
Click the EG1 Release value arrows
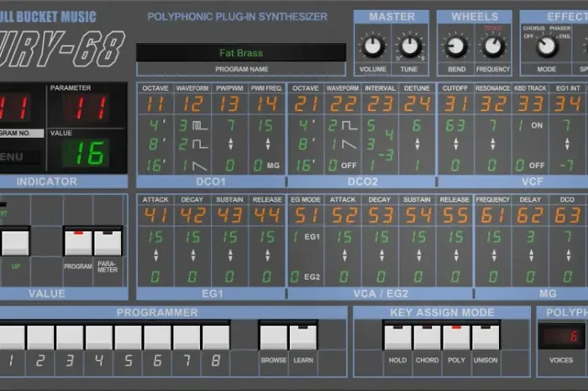(267, 256)
